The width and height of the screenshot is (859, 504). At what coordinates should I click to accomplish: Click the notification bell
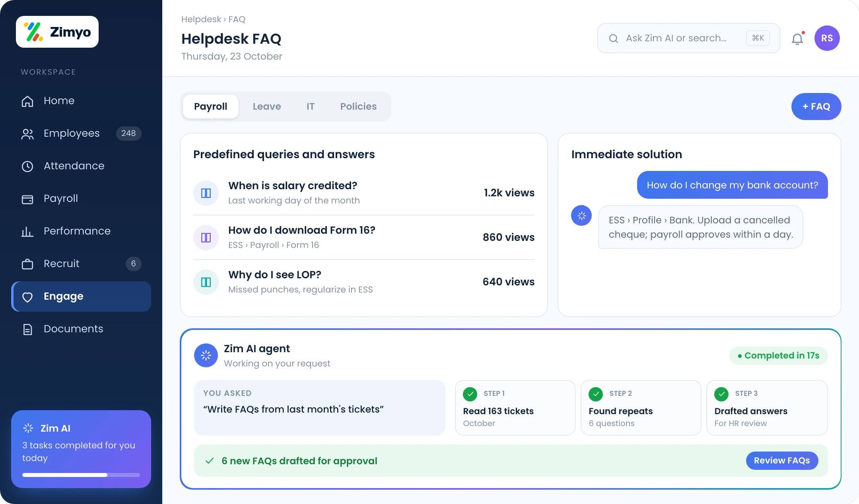797,39
